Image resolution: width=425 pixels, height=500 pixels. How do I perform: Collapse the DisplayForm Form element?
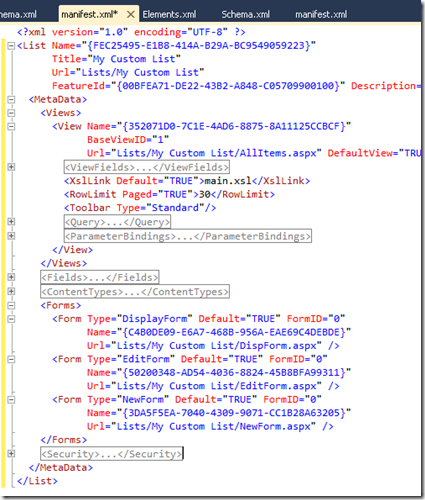pyautogui.click(x=11, y=319)
